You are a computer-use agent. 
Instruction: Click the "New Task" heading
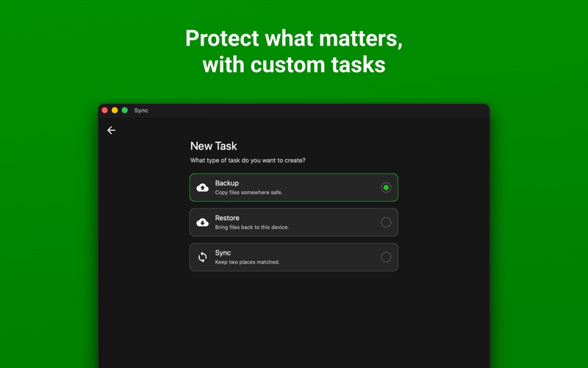tap(213, 146)
